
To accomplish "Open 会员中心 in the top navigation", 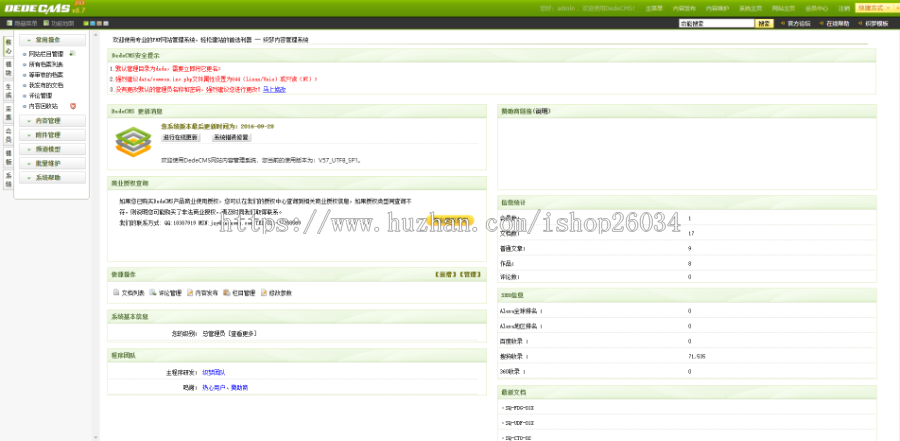I will [x=817, y=9].
